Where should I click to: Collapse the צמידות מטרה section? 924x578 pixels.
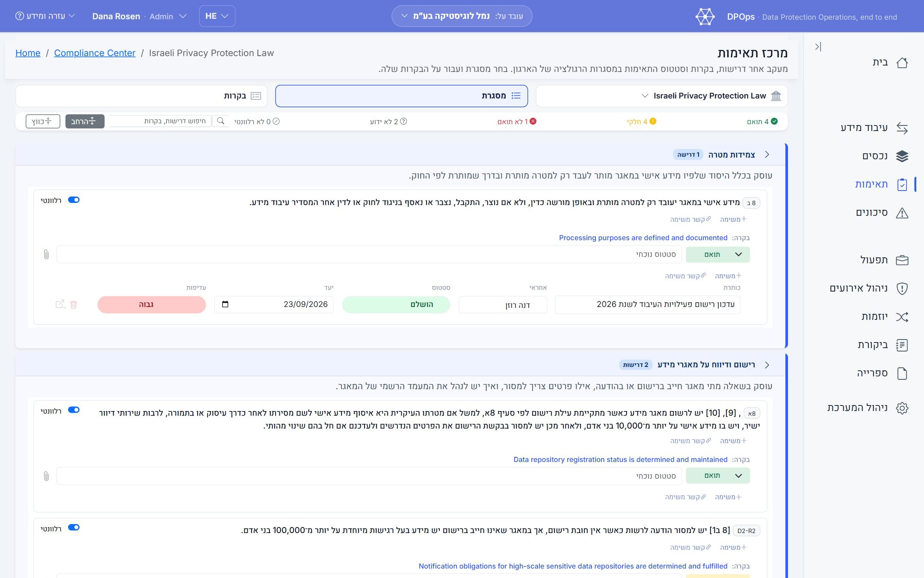click(767, 155)
